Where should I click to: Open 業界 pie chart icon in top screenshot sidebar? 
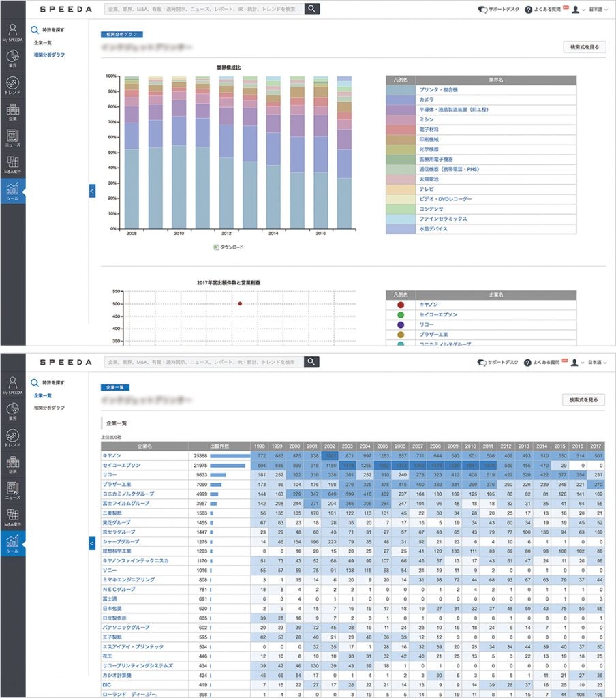(x=12, y=59)
